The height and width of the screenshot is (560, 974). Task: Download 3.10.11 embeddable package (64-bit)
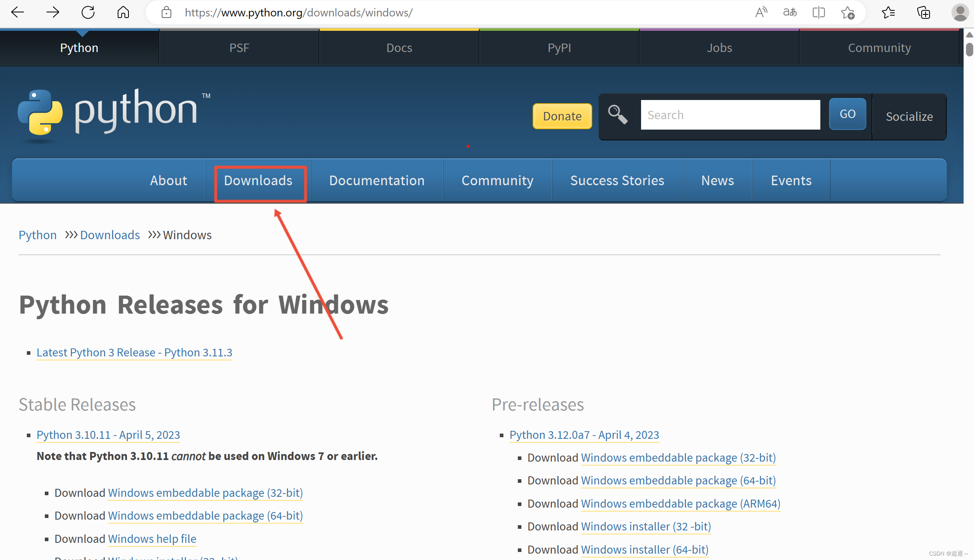pos(205,516)
